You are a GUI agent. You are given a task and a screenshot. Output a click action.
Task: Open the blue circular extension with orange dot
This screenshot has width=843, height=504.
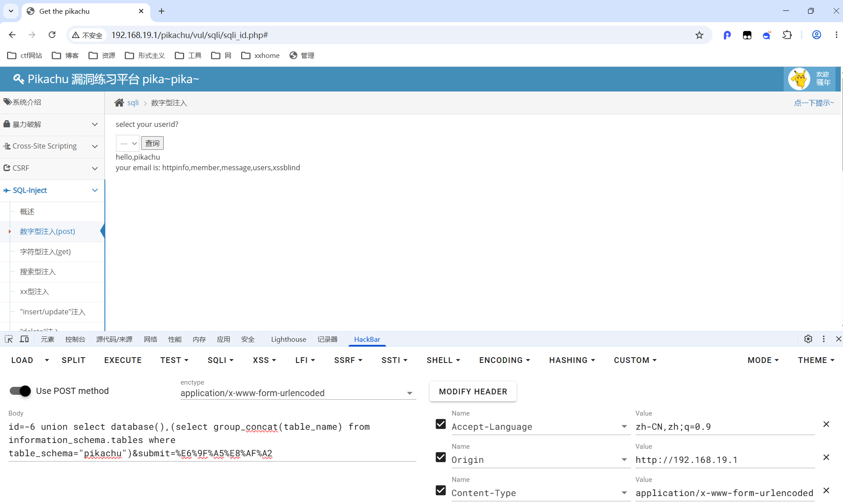(x=767, y=35)
